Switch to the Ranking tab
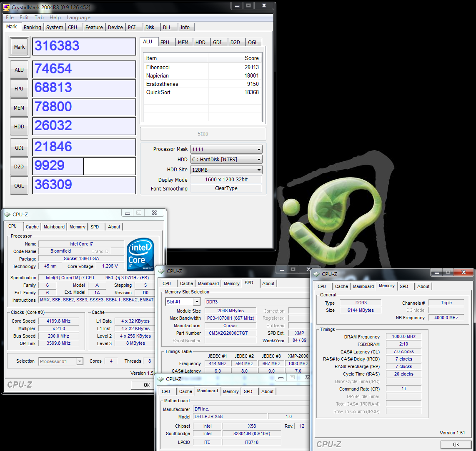The width and height of the screenshot is (476, 451). pos(32,28)
